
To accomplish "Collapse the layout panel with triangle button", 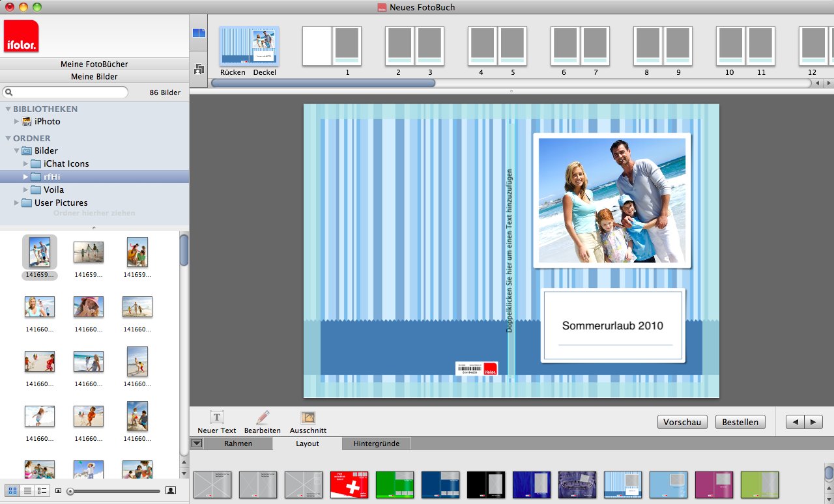I will (x=197, y=443).
